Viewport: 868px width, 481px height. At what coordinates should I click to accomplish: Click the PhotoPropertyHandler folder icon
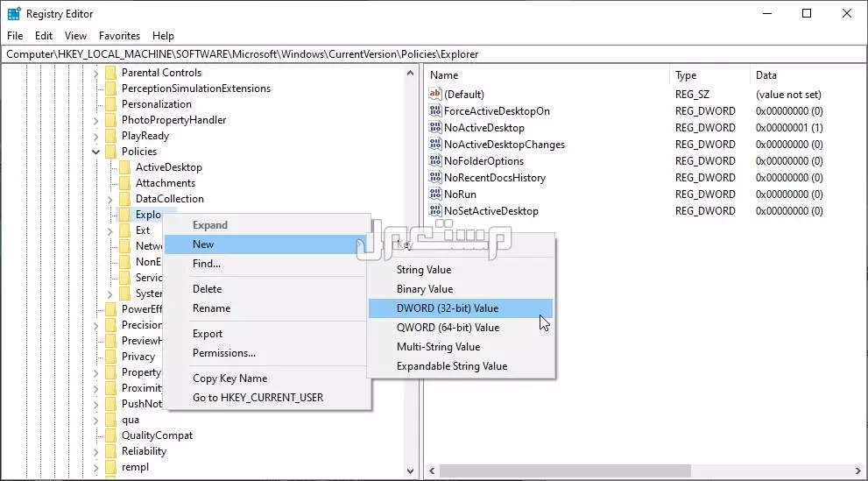point(110,120)
